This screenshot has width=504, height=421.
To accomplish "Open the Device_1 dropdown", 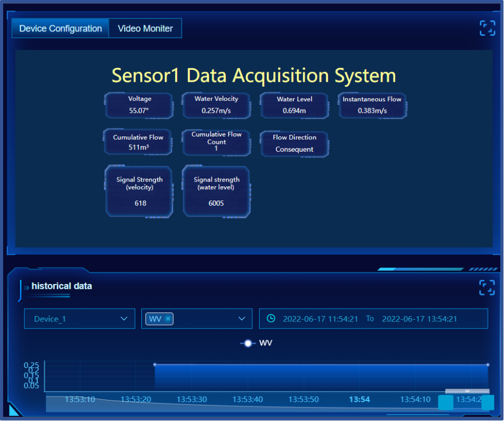I will [x=79, y=318].
